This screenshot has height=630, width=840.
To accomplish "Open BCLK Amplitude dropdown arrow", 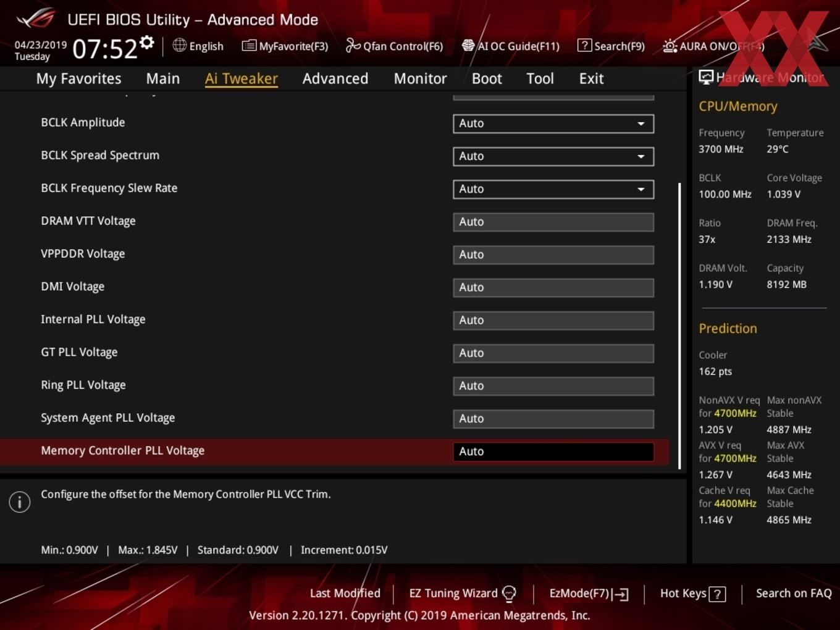I will pyautogui.click(x=641, y=124).
